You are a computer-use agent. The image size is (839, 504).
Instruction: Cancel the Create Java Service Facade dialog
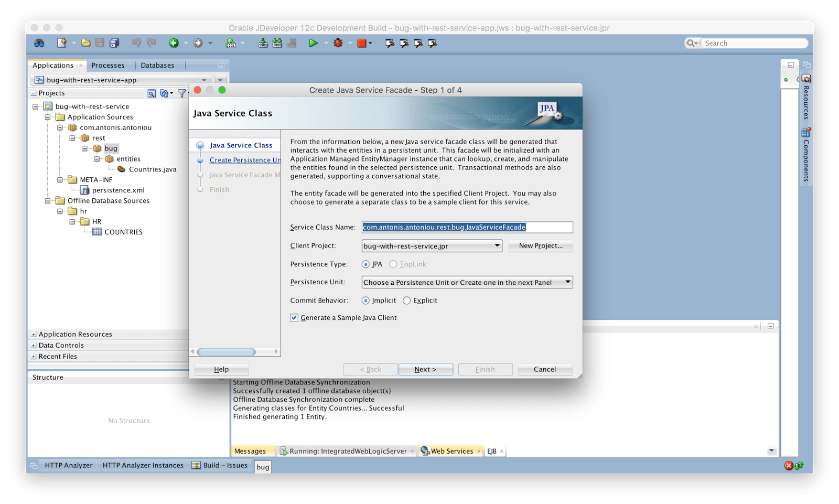click(x=545, y=369)
